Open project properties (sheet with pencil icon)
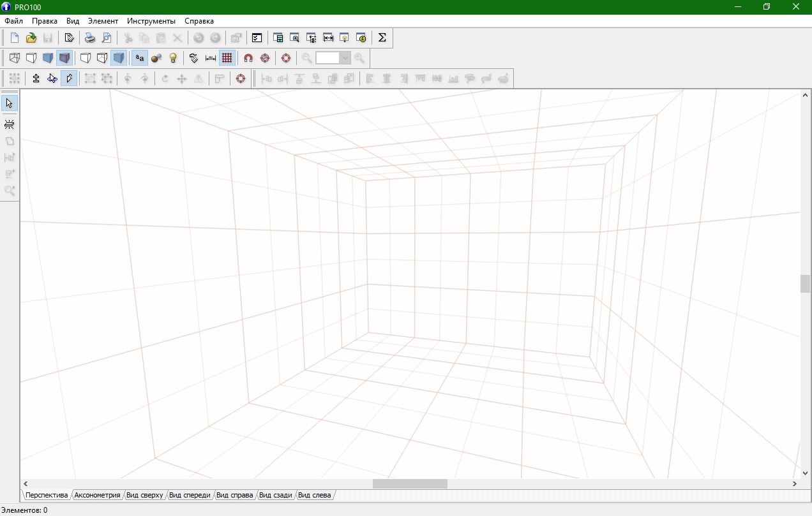812x516 pixels. point(70,38)
